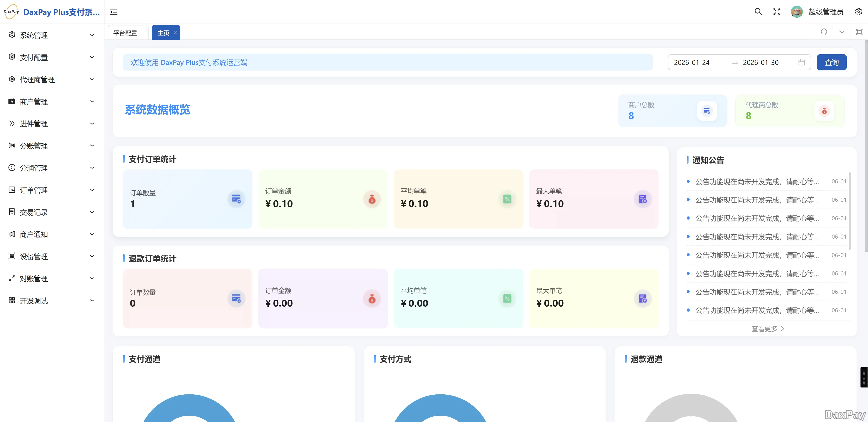Screen dimensions: 868x422
Task: Toggle fullscreen mode icon in header
Action: point(777,12)
